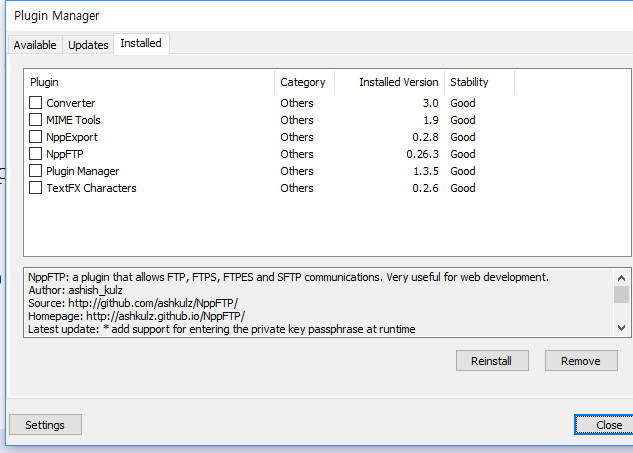Select the TextFX Characters entry

point(91,188)
